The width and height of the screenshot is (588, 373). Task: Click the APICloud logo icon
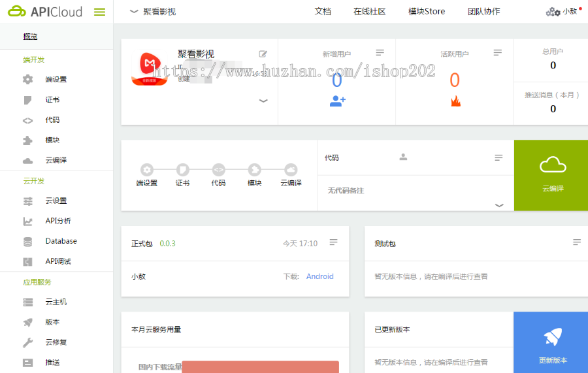[x=16, y=11]
